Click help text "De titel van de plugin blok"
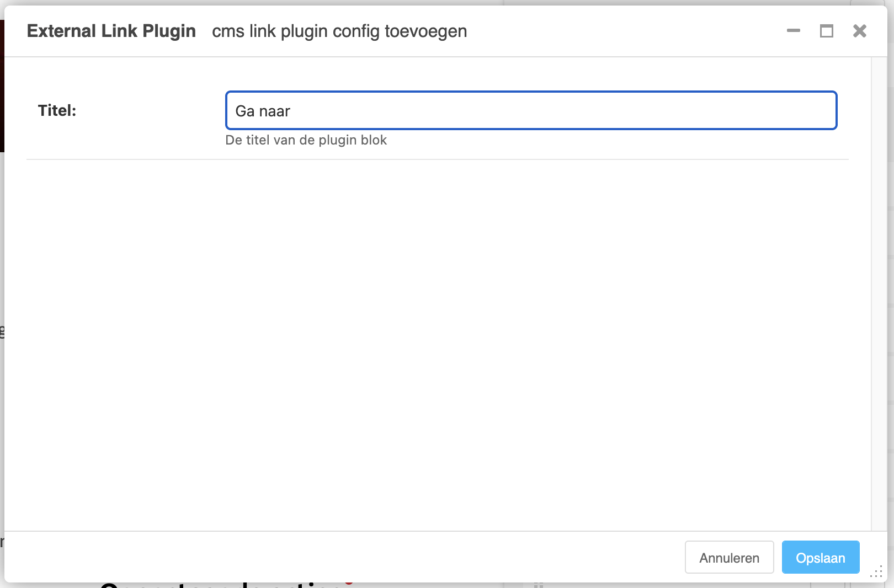 tap(306, 140)
